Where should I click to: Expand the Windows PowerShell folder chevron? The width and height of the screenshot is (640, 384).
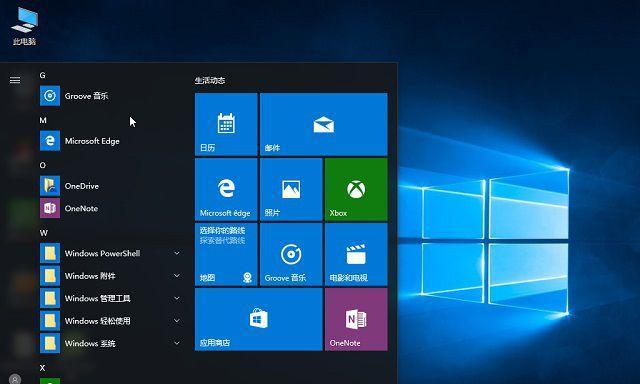tap(177, 253)
